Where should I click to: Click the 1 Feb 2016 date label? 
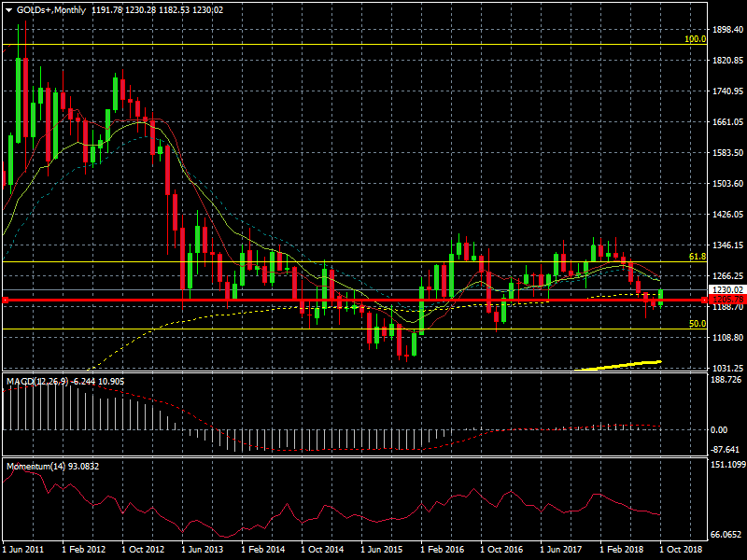click(443, 552)
